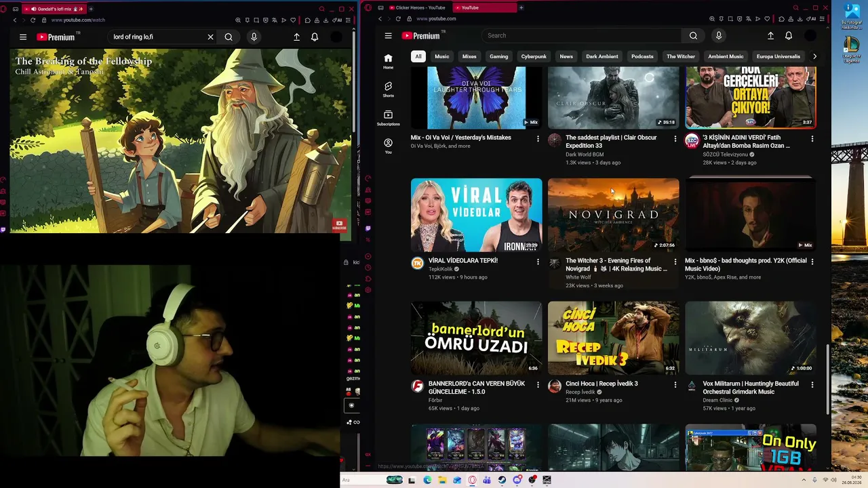
Task: Open options for 'VİRAL VİDEOLARA TEPKİ!' video
Action: coord(538,262)
